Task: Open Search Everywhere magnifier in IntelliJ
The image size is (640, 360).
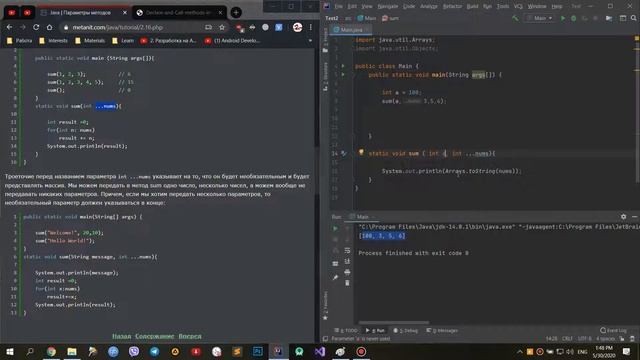Action: (x=633, y=18)
